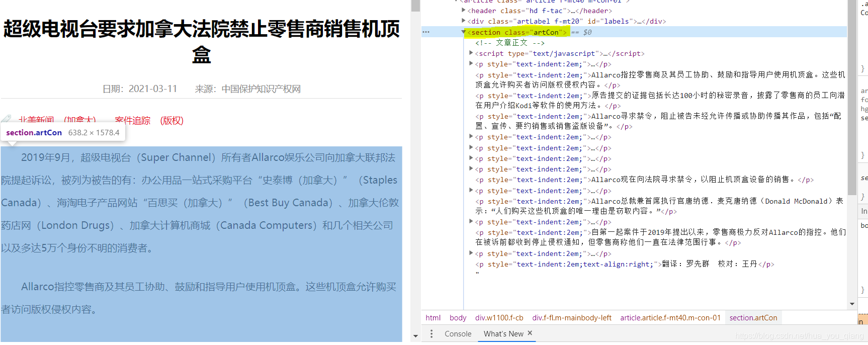868x345 pixels.
Task: Select the div.f-fl.m-mainbody-left breadcrumb
Action: click(572, 318)
